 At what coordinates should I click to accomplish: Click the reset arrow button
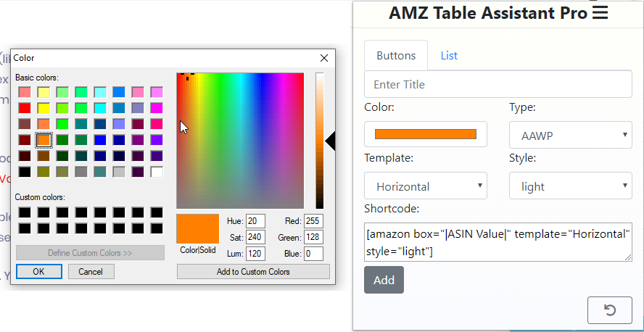click(610, 310)
